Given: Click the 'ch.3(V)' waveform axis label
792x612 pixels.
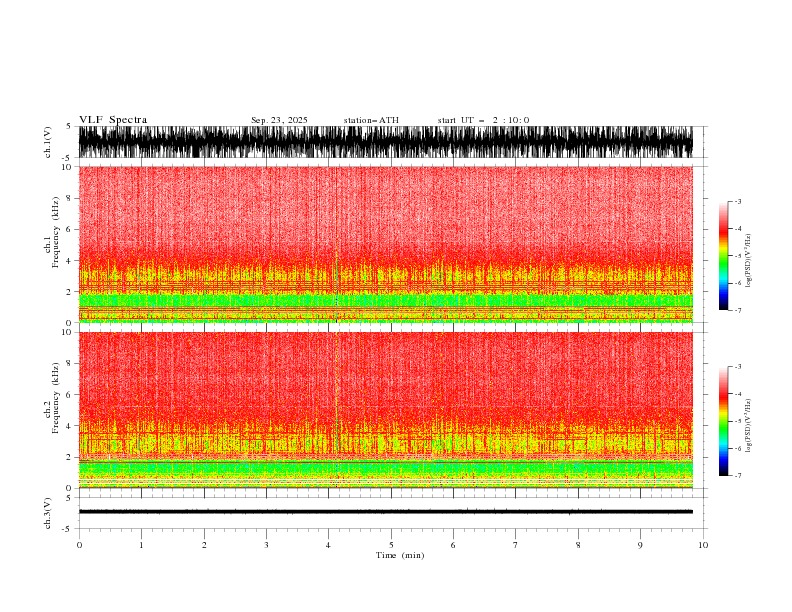Looking at the screenshot, I should (x=48, y=513).
